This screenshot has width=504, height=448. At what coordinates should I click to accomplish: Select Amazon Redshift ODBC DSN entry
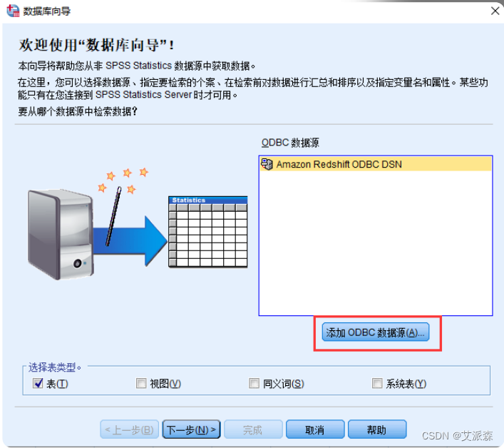[376, 164]
